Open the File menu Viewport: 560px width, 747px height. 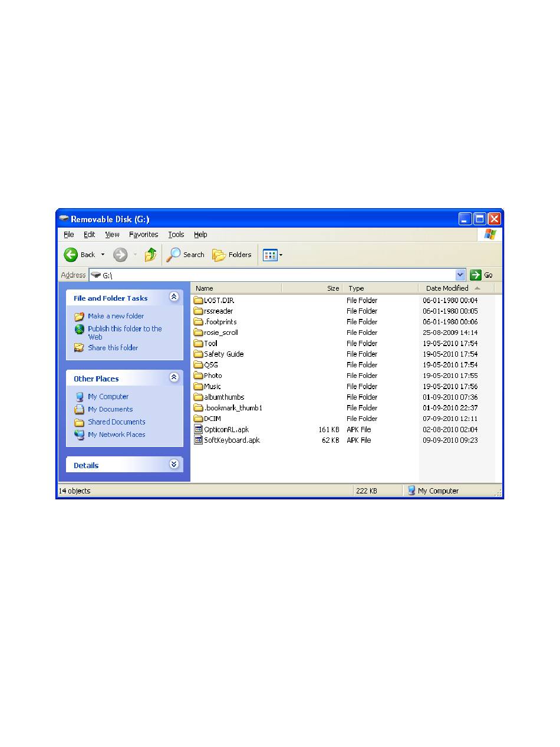[69, 235]
